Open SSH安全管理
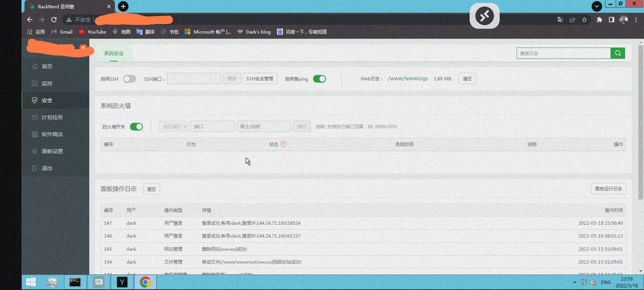This screenshot has width=644, height=290. [260, 79]
